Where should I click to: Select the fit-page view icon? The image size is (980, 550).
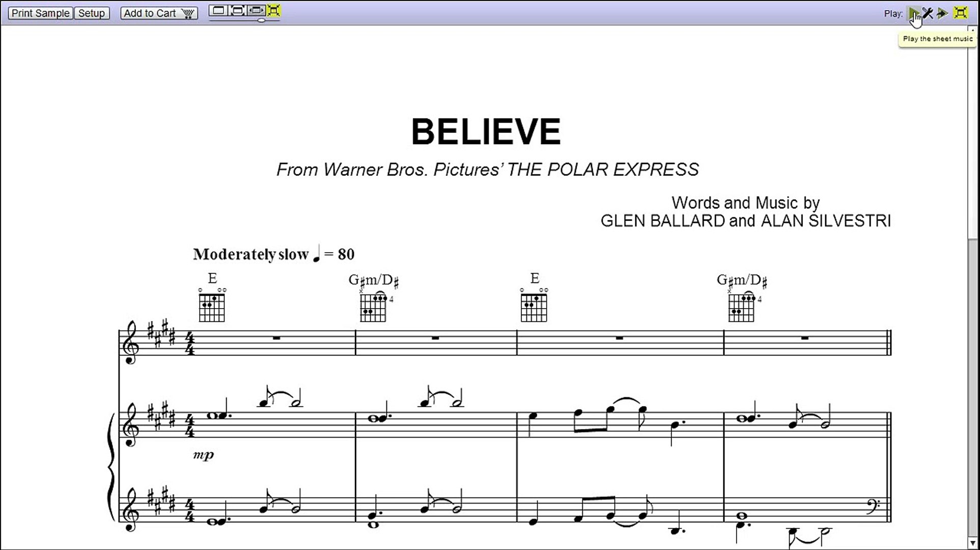(237, 11)
